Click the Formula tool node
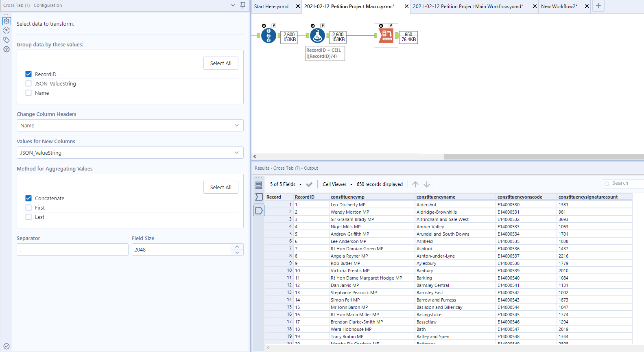This screenshot has width=644, height=352. point(317,36)
